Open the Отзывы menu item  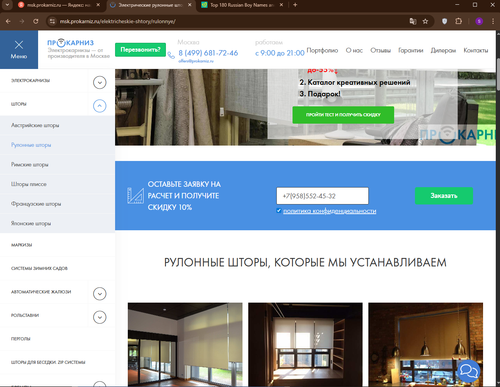[380, 50]
